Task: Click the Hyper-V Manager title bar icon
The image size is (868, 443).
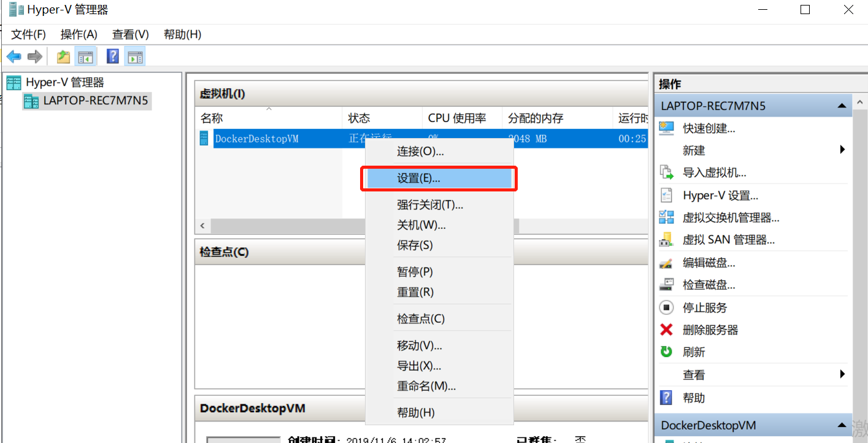Action: 16,10
